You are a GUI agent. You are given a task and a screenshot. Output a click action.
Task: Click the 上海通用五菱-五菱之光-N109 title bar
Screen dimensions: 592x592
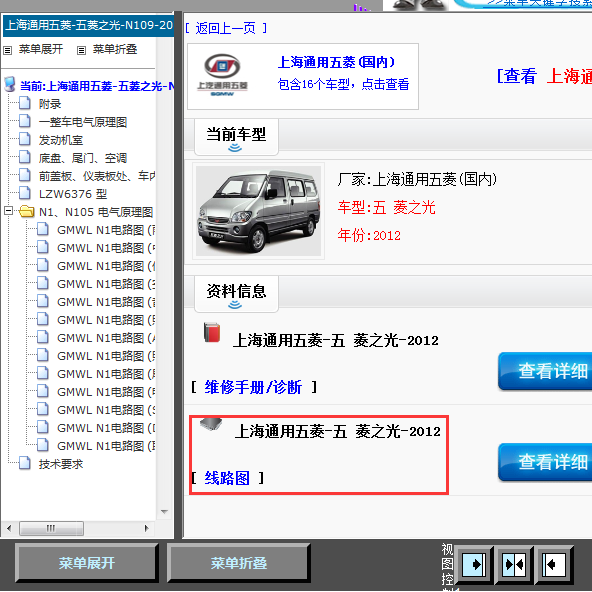[88, 25]
